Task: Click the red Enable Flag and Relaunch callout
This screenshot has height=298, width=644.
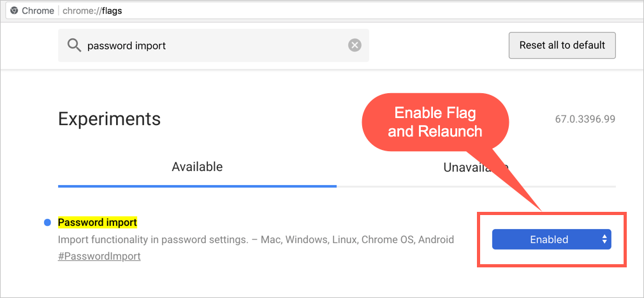Action: (435, 123)
